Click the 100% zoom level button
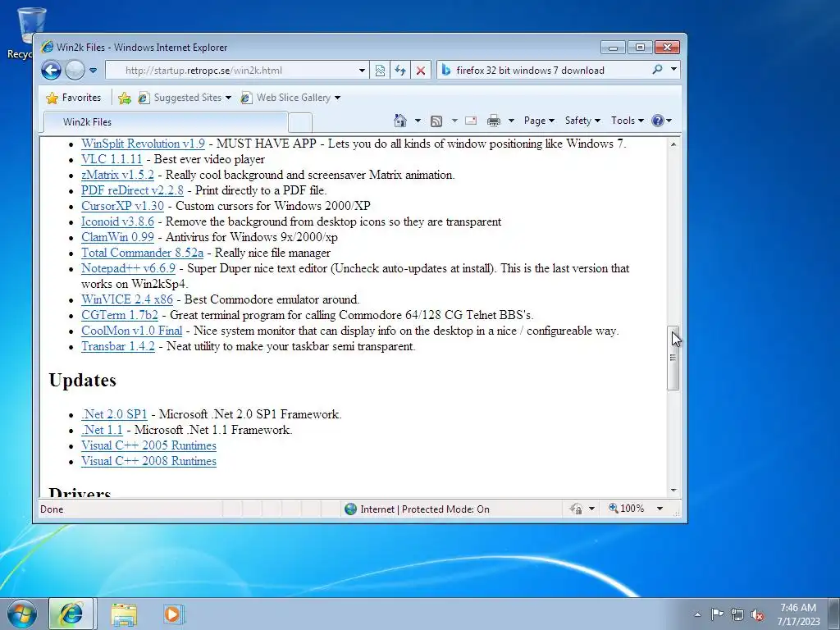Image resolution: width=840 pixels, height=630 pixels. (626, 509)
